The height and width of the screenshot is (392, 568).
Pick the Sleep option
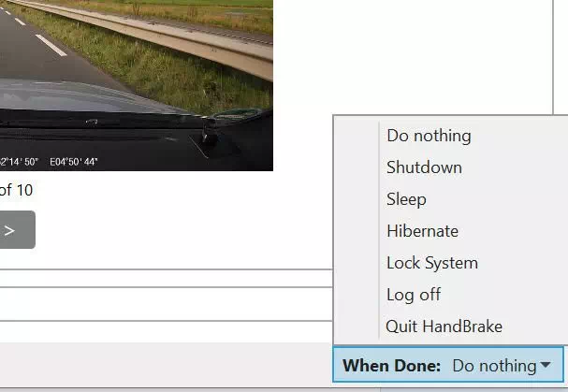(451, 199)
